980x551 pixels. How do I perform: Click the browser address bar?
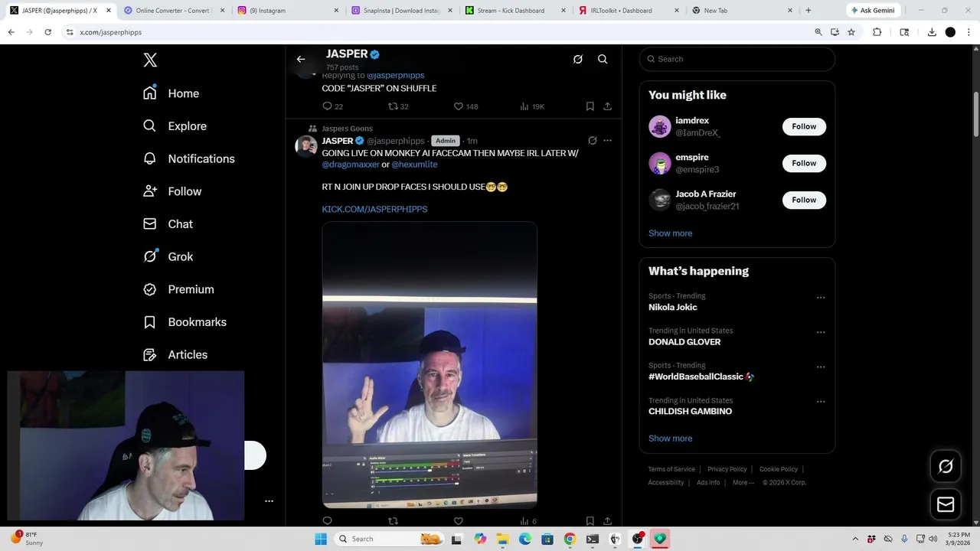tap(436, 32)
